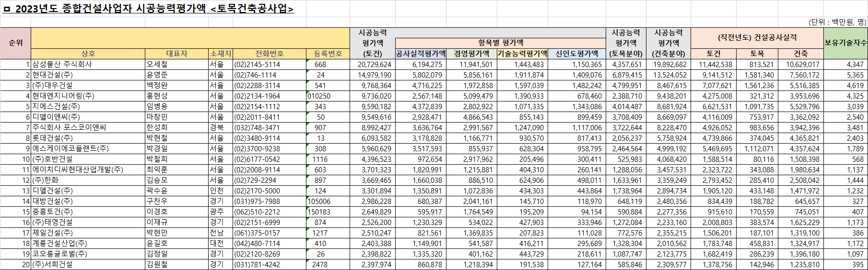Click the 시공능력 평가액 (토목분야) header
This screenshot has width=868, height=270.
tap(626, 43)
